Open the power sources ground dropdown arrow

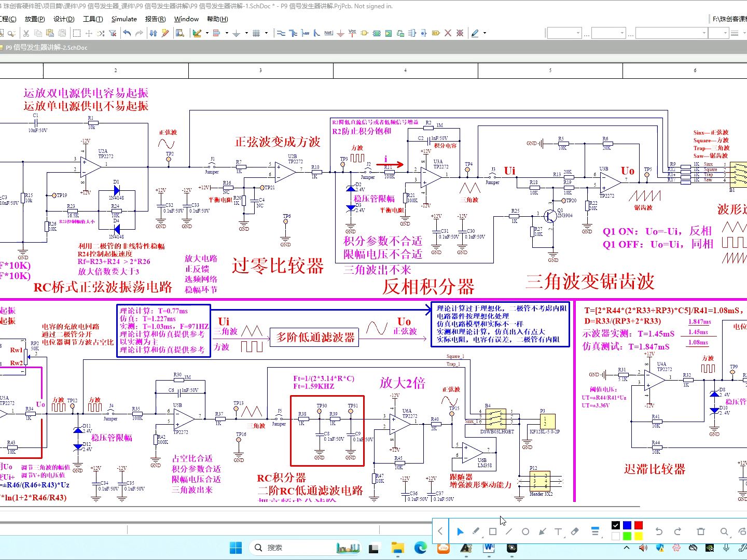coord(246,33)
